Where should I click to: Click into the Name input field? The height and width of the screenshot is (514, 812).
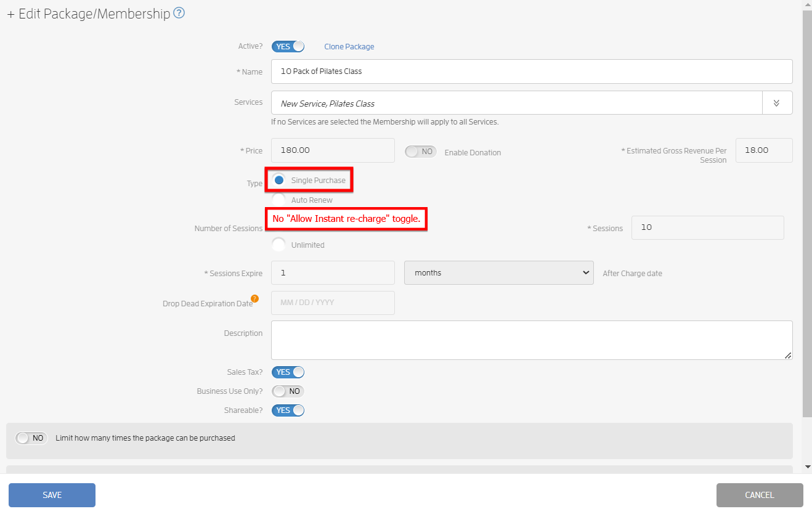pos(532,71)
